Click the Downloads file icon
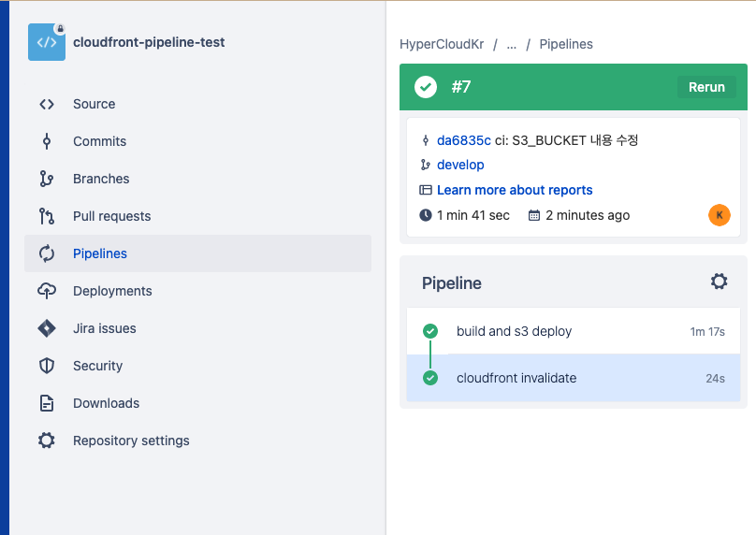The image size is (756, 535). 47,403
